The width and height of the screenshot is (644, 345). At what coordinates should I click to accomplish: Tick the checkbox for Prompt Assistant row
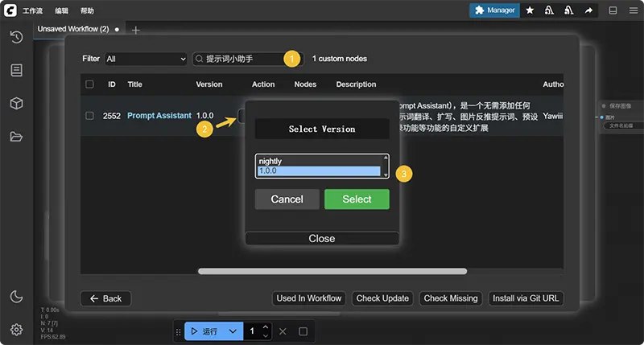[x=89, y=116]
